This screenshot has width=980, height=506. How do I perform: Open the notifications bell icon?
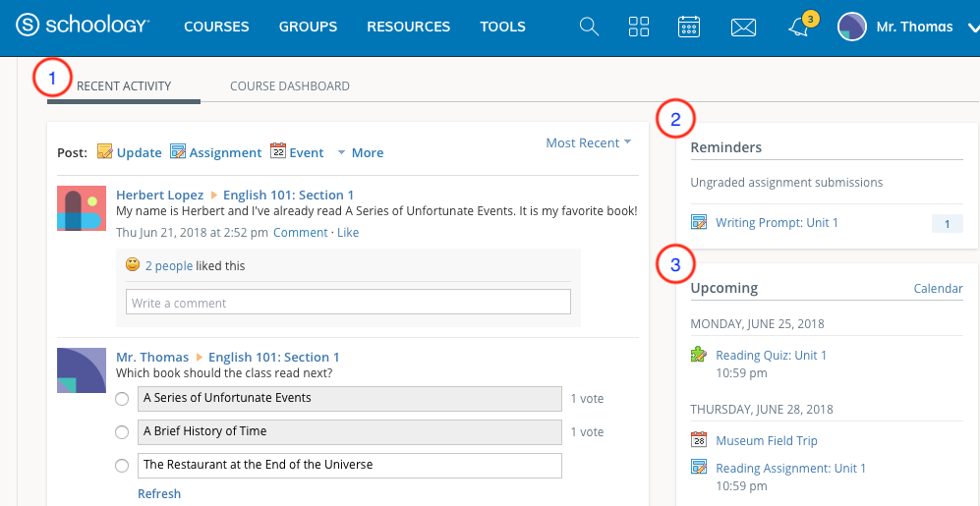798,27
